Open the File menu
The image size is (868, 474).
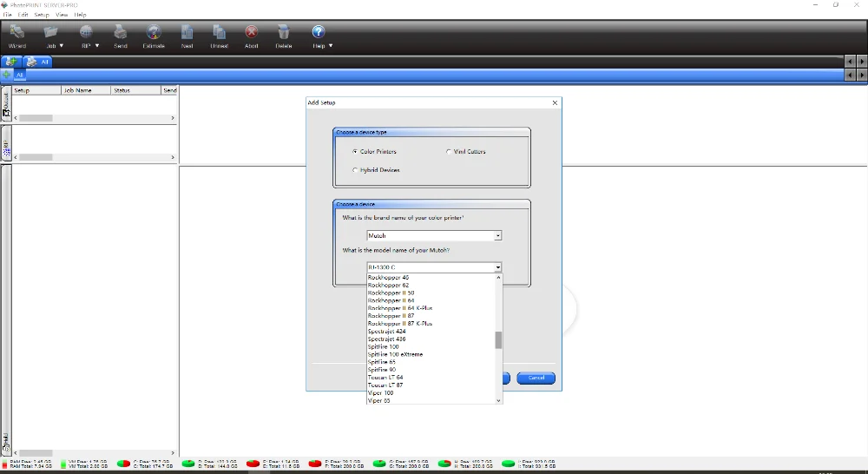tap(7, 15)
